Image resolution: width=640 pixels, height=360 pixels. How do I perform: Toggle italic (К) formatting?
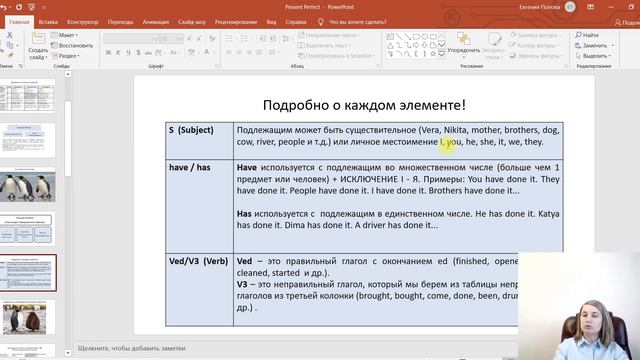point(118,52)
